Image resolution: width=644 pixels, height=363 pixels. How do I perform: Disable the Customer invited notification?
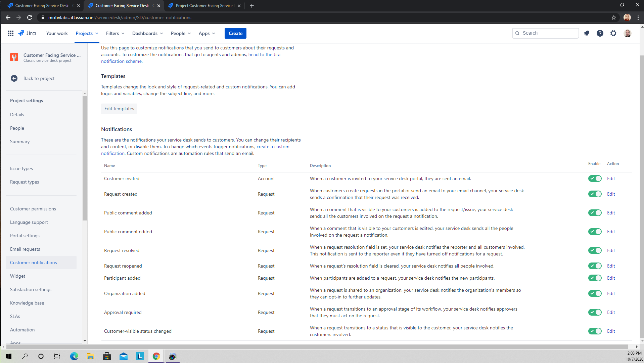click(x=595, y=178)
